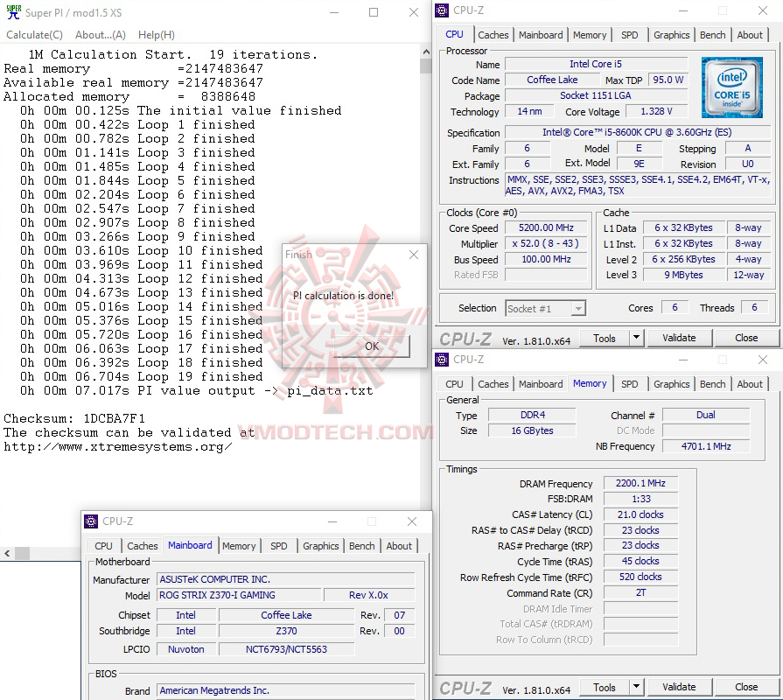Open About...(A) menu in Super PI
Image resolution: width=783 pixels, height=700 pixels.
(101, 35)
